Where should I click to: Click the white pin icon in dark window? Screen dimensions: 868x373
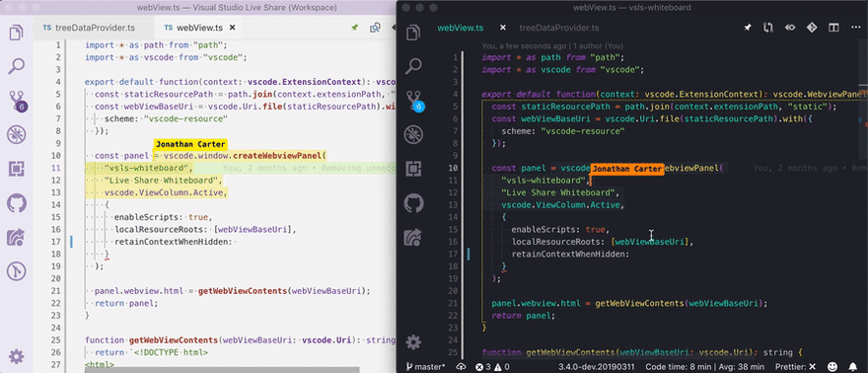pos(748,28)
